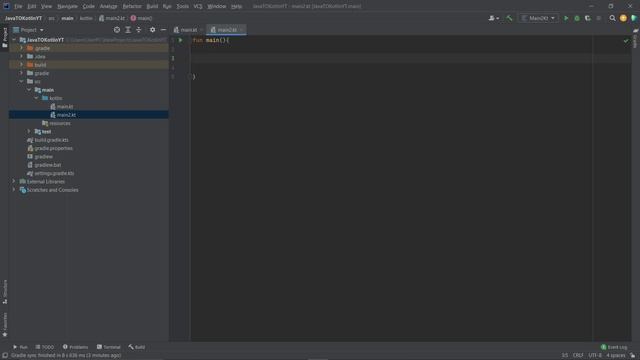Click main2.kt breadcrumb in navigation bar
Image resolution: width=640 pixels, height=360 pixels.
point(112,18)
